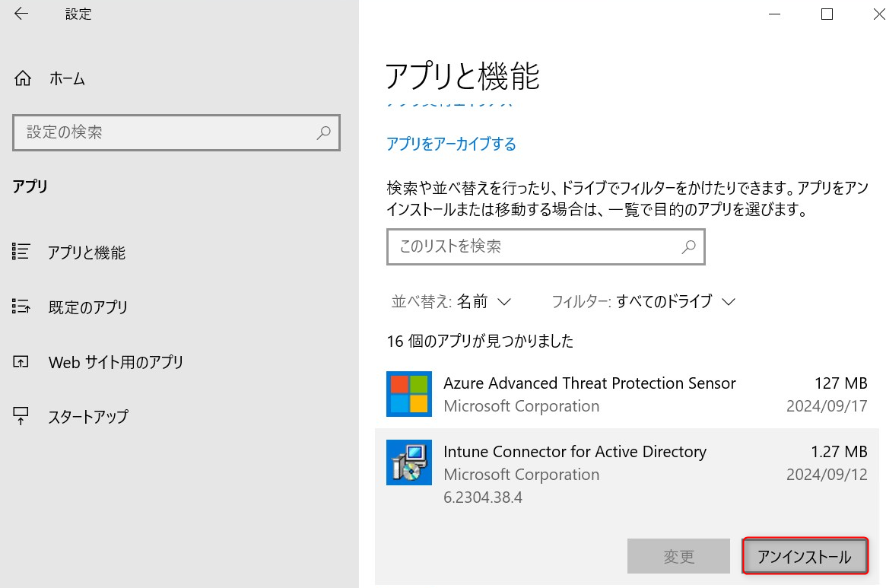Click the アンインストール button
The width and height of the screenshot is (886, 588).
pyautogui.click(x=805, y=556)
